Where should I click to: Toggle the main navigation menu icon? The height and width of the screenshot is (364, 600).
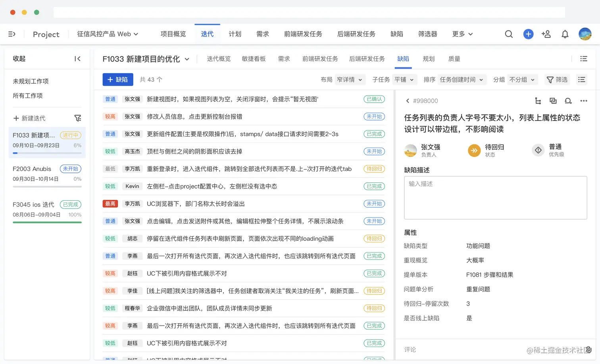12,34
